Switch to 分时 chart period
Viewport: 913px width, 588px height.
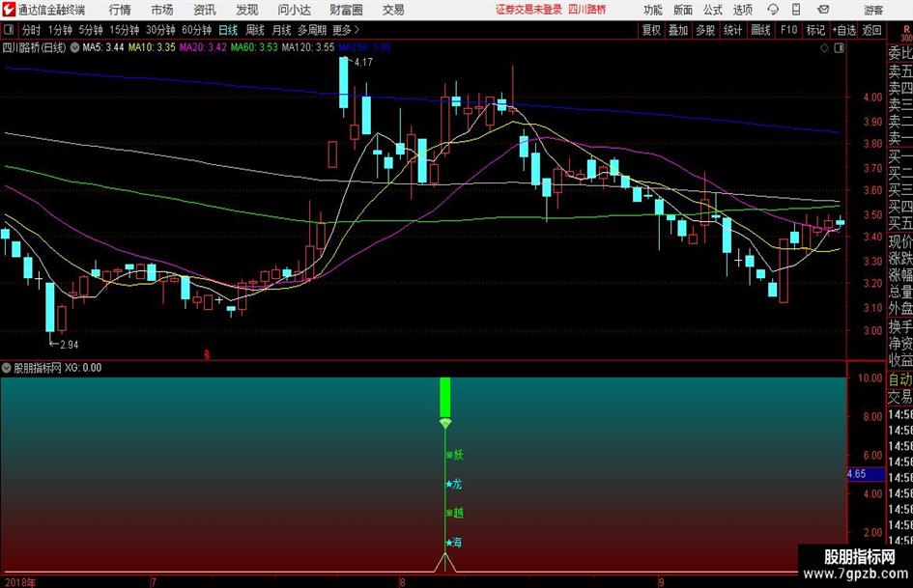pos(32,30)
